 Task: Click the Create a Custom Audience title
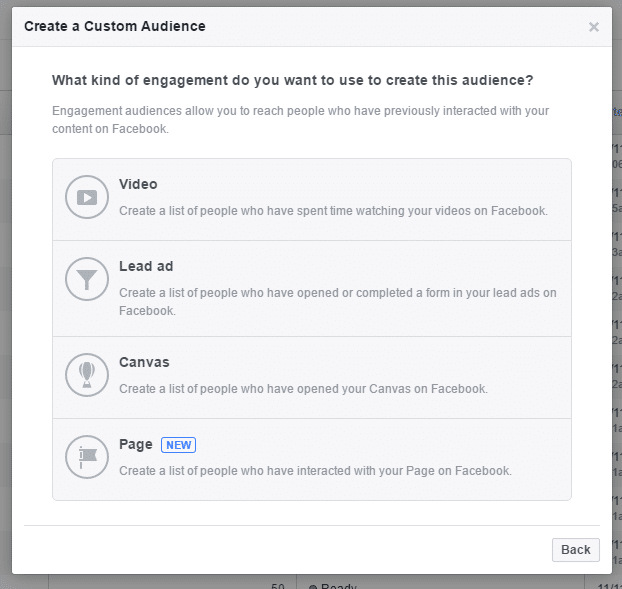pyautogui.click(x=115, y=26)
